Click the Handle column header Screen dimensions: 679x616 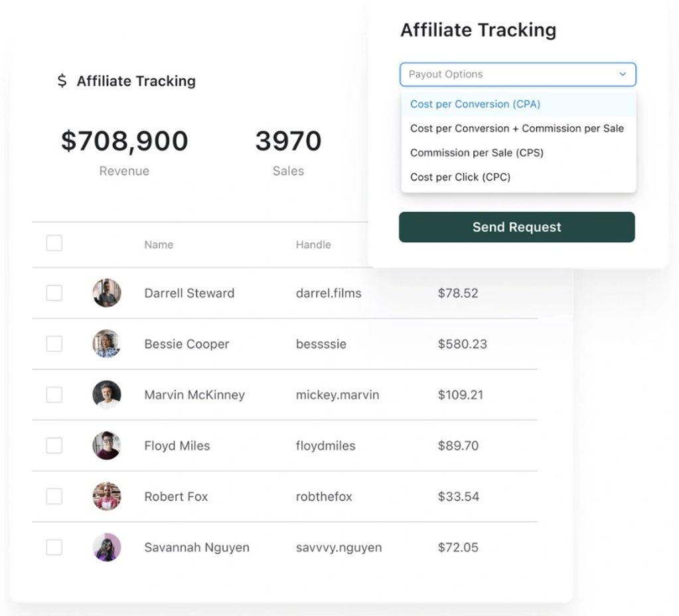(x=313, y=245)
